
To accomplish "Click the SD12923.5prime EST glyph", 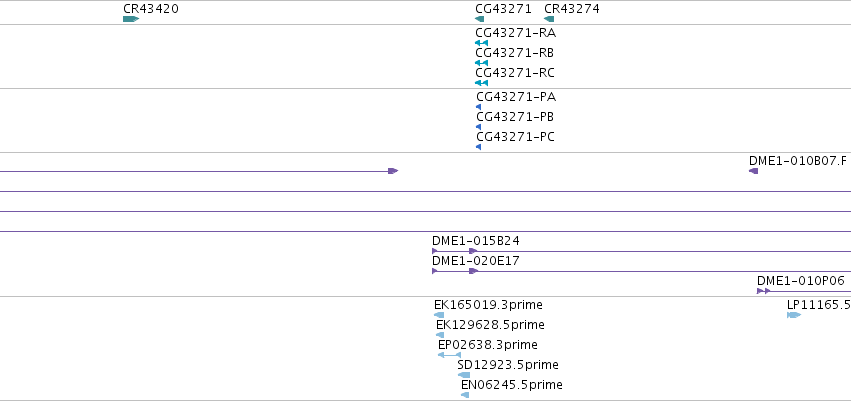I will click(x=464, y=375).
